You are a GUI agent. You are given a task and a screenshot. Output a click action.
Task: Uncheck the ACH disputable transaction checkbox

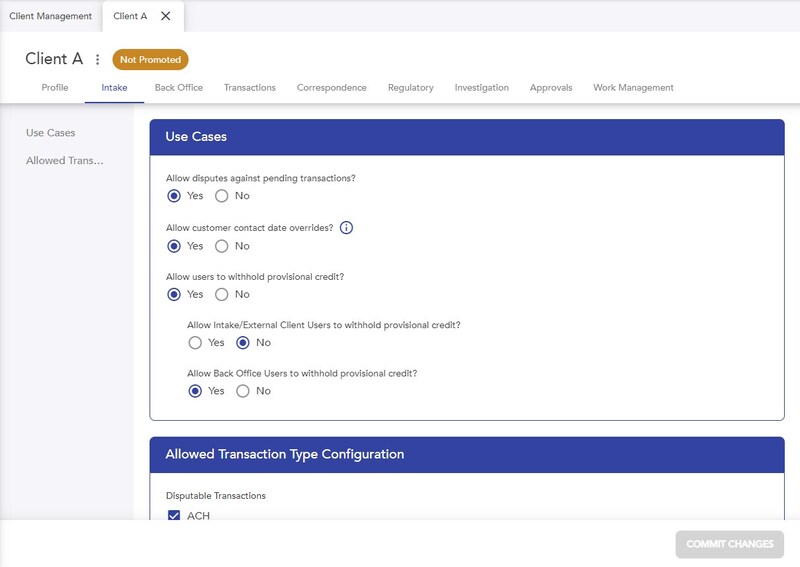coord(174,515)
